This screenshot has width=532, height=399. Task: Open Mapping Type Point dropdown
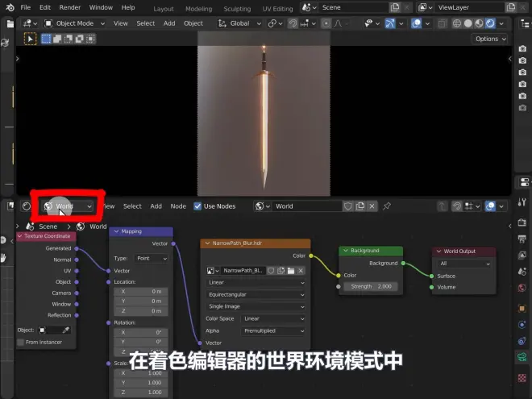click(x=152, y=259)
